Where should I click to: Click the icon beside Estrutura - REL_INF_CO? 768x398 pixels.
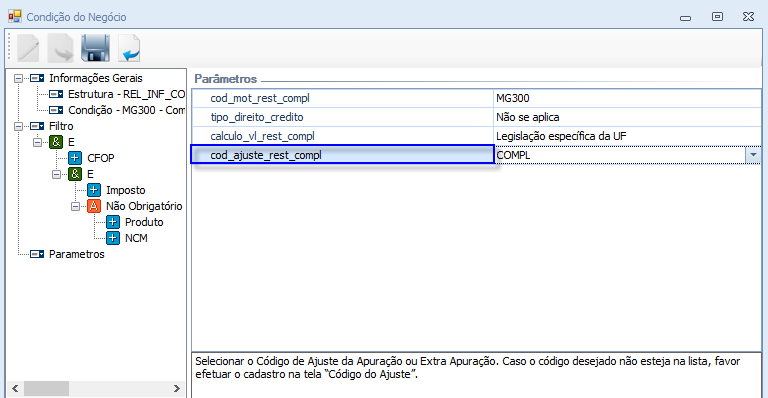pos(56,94)
